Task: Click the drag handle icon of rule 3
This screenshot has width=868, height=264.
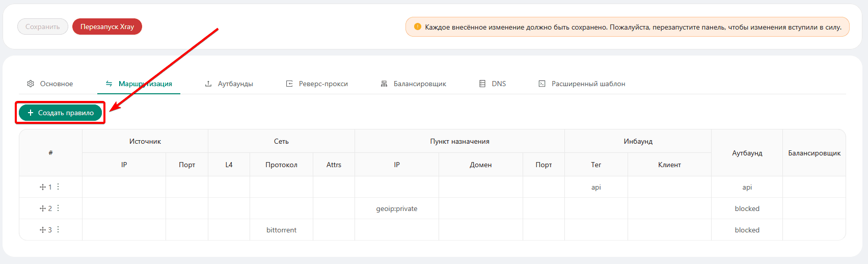Action: pyautogui.click(x=43, y=230)
